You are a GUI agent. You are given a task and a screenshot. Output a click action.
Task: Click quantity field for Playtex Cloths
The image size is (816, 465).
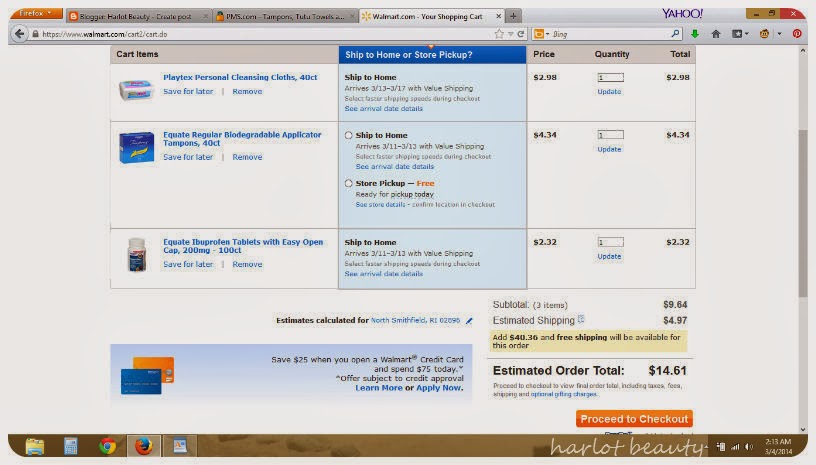pyautogui.click(x=610, y=78)
